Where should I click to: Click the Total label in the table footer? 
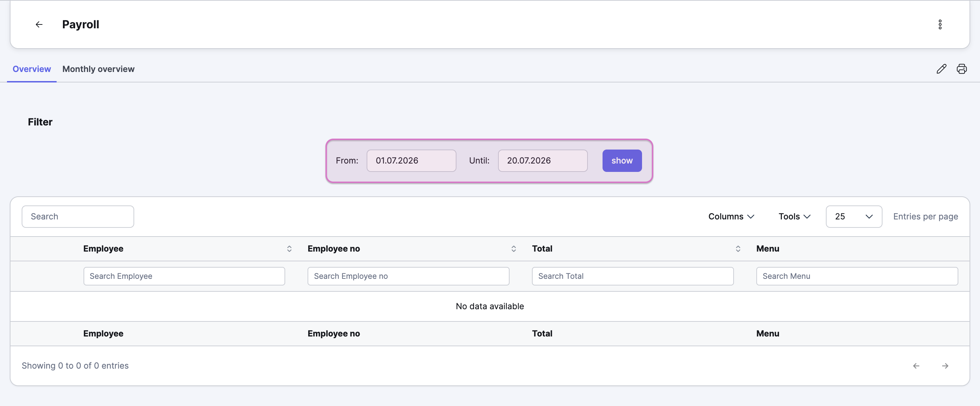(x=542, y=334)
